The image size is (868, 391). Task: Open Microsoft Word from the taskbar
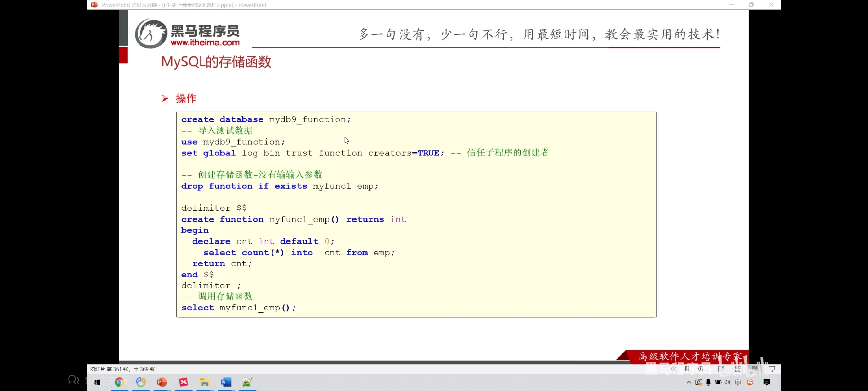pos(226,382)
